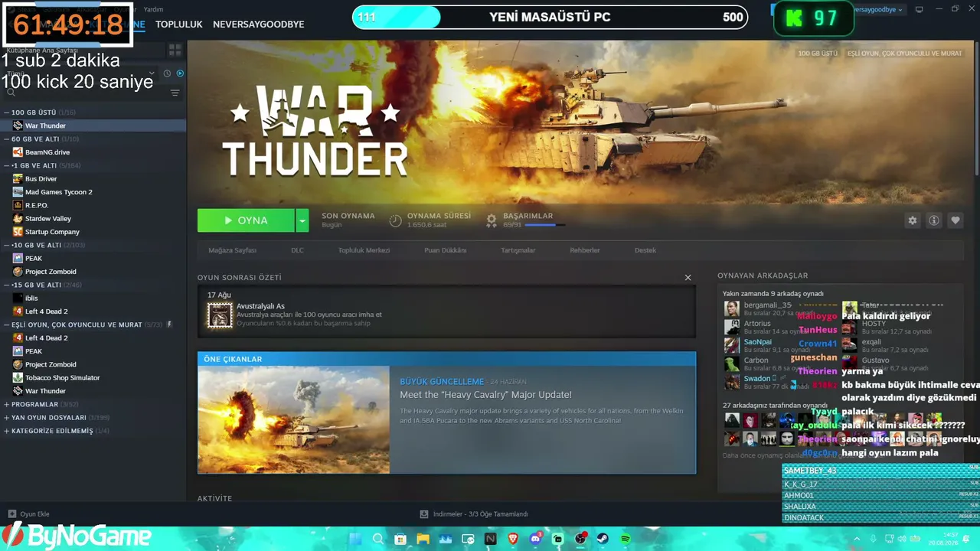This screenshot has width=980, height=551.
Task: Click the green OYNA play button
Action: [x=246, y=220]
